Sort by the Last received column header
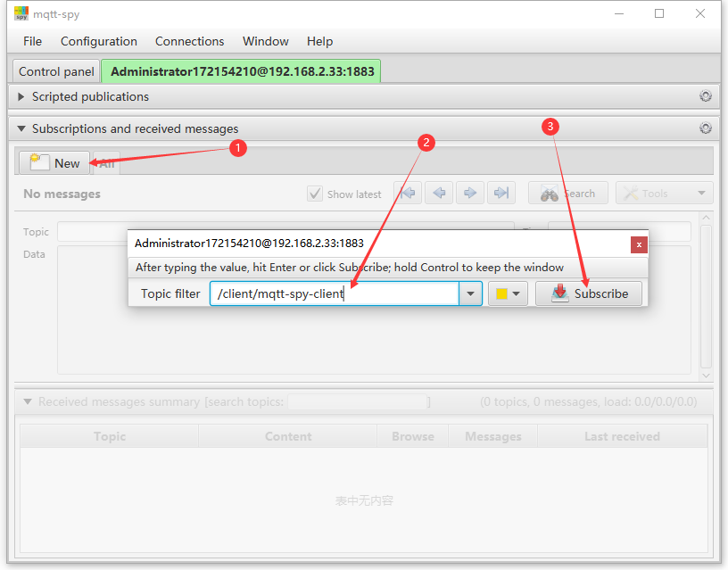This screenshot has width=728, height=570. (622, 436)
